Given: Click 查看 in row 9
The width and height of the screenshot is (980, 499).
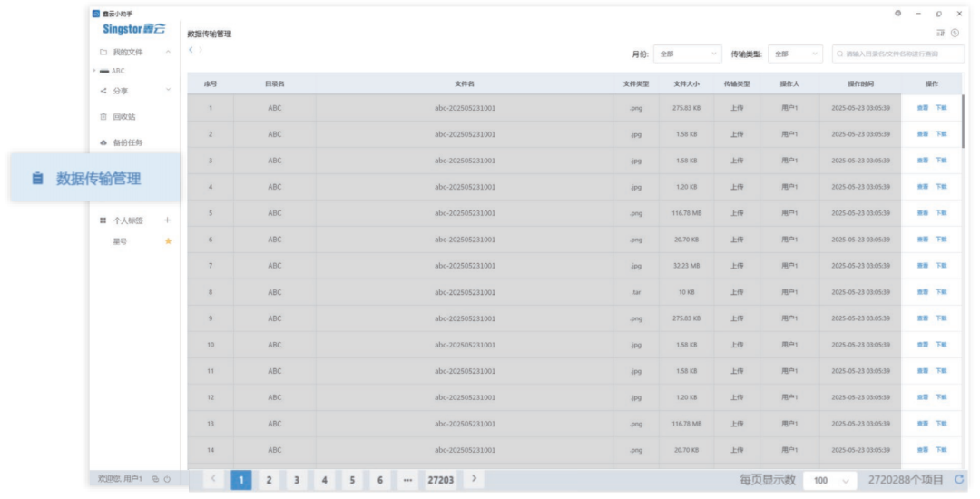Looking at the screenshot, I should point(923,318).
